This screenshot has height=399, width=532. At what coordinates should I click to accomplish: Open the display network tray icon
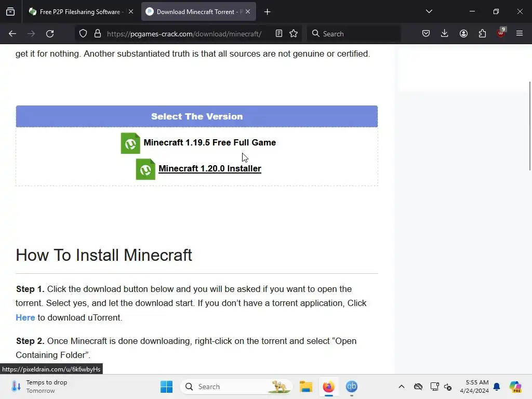click(434, 387)
